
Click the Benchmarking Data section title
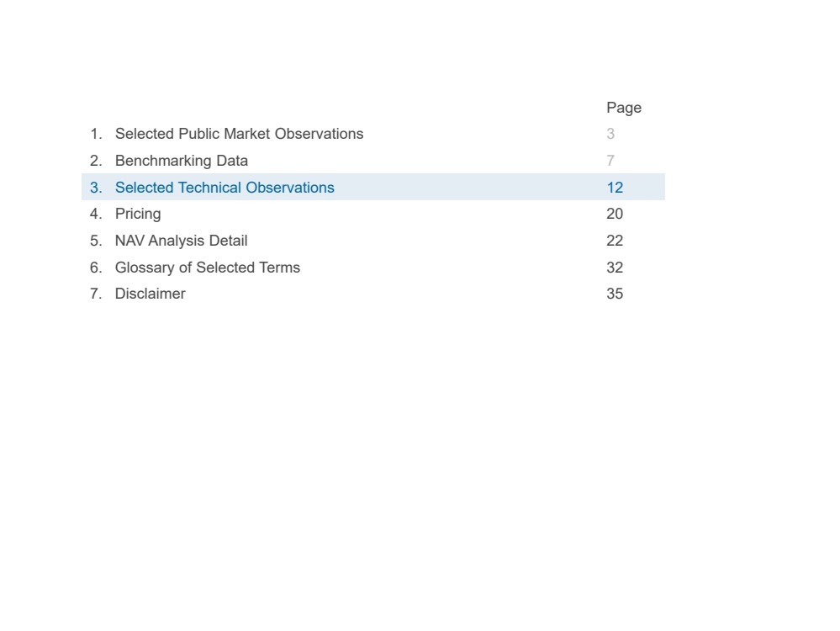click(182, 161)
